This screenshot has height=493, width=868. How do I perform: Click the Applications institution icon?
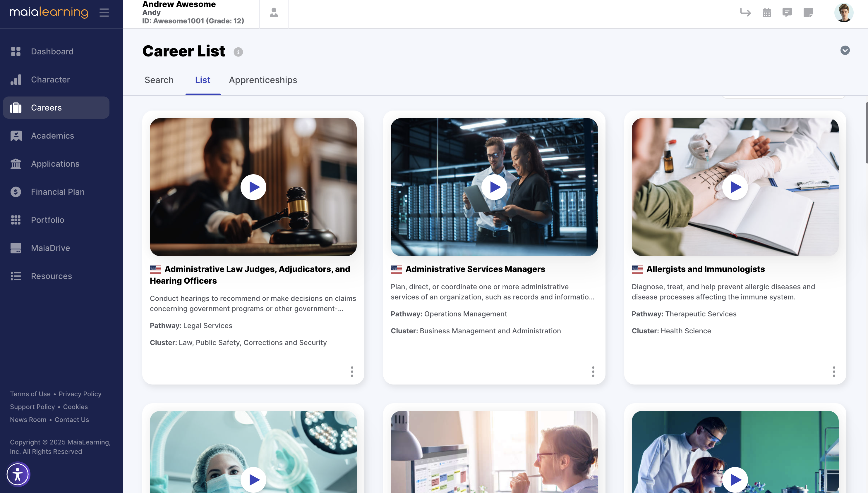(16, 164)
